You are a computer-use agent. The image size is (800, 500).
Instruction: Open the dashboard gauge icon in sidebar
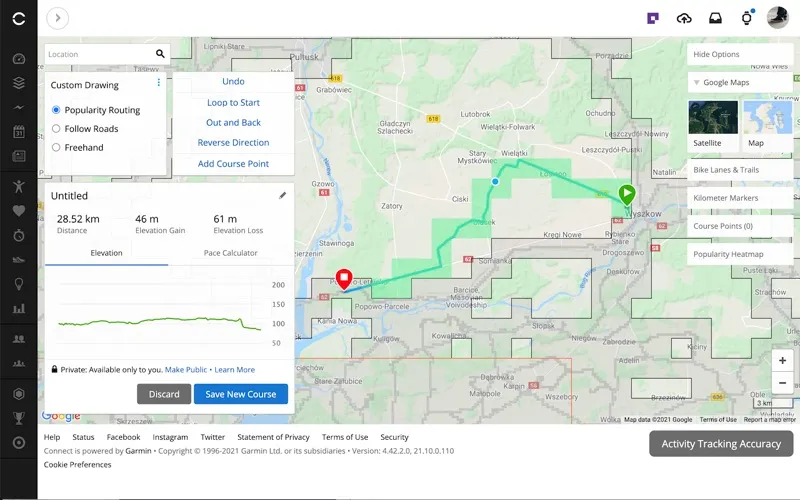click(x=19, y=59)
